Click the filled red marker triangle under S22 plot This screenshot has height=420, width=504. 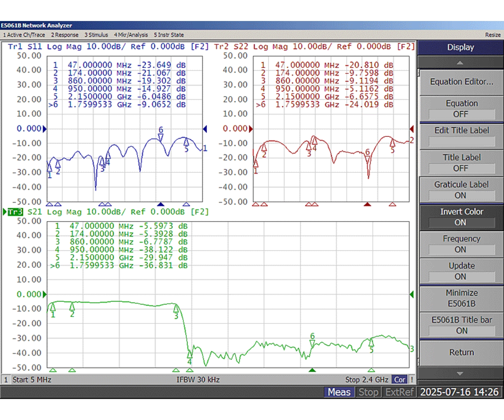[367, 204]
